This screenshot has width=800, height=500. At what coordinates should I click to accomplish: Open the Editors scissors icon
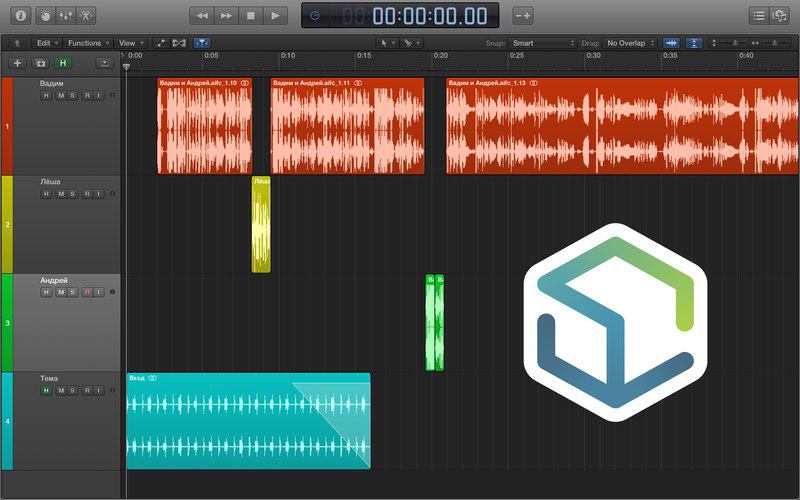pos(86,16)
